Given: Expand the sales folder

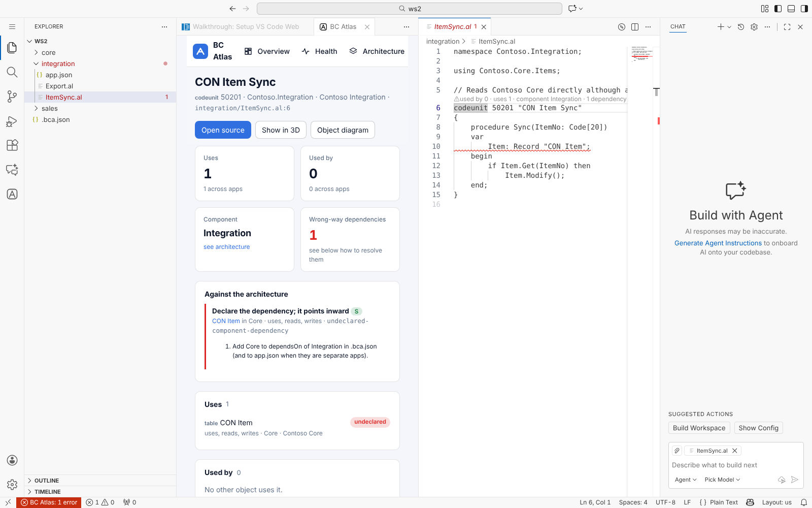Looking at the screenshot, I should pyautogui.click(x=100, y=108).
